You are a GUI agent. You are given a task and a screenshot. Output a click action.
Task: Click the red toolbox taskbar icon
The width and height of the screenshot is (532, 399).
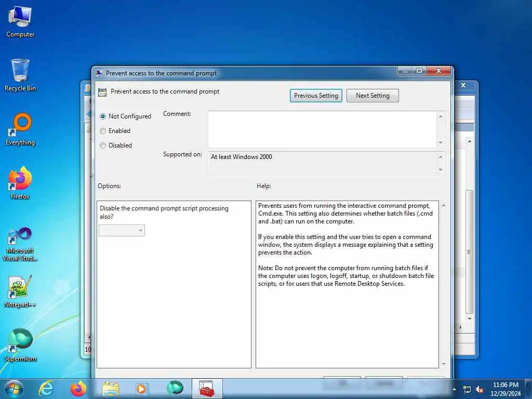pyautogui.click(x=207, y=389)
